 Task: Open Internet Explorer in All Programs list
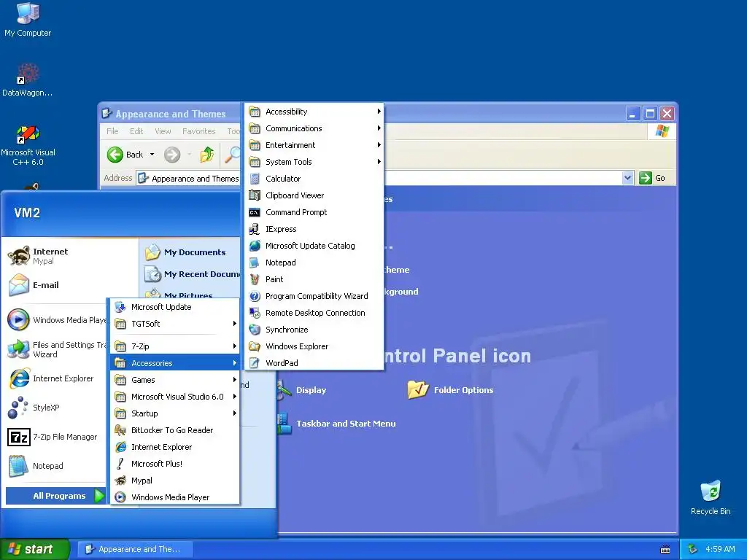tap(174, 447)
